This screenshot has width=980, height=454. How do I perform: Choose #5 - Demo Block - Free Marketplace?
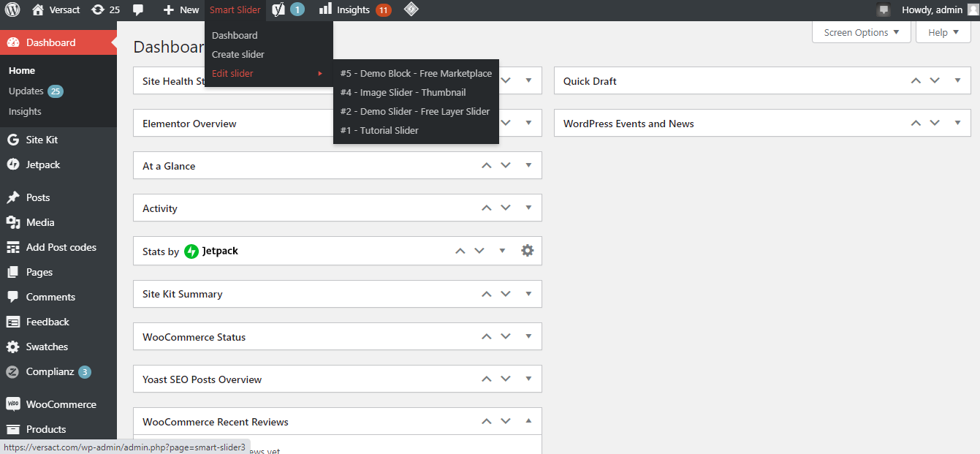(x=416, y=73)
